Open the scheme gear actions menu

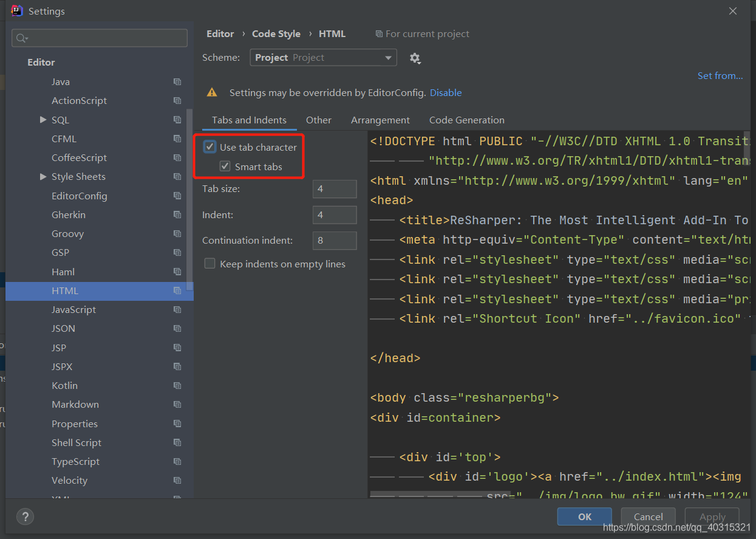pyautogui.click(x=415, y=58)
